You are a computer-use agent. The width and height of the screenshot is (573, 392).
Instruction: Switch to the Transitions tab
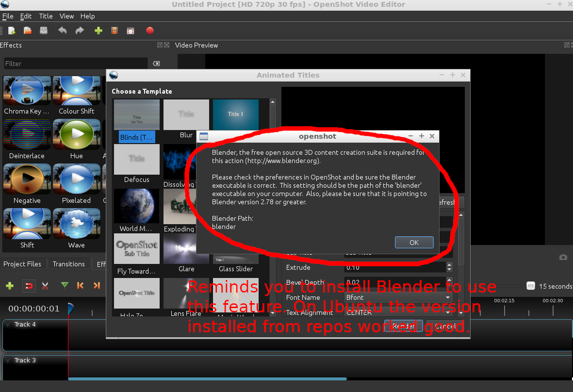pyautogui.click(x=68, y=264)
